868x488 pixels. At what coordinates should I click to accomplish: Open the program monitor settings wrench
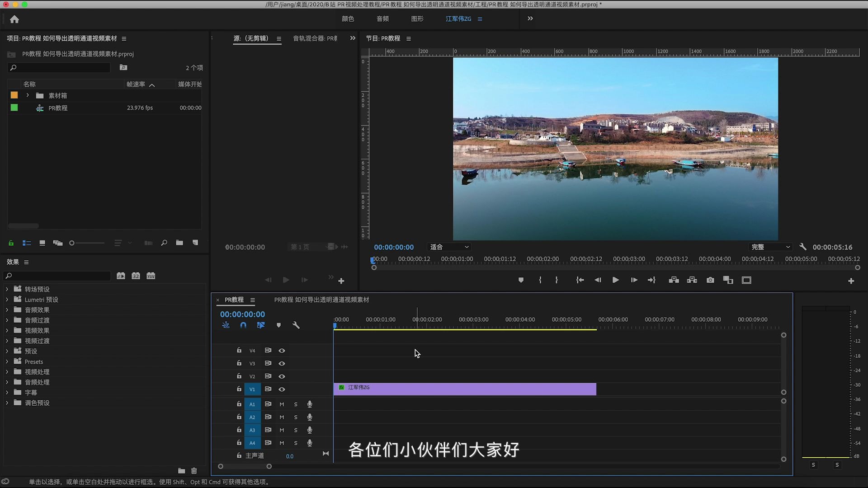click(x=802, y=247)
